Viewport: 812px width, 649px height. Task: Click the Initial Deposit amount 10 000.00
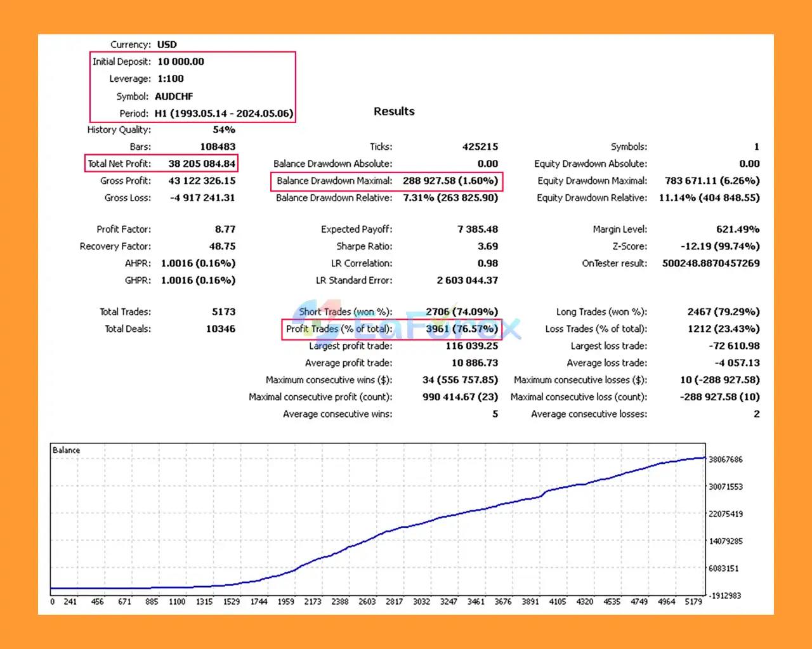[181, 62]
